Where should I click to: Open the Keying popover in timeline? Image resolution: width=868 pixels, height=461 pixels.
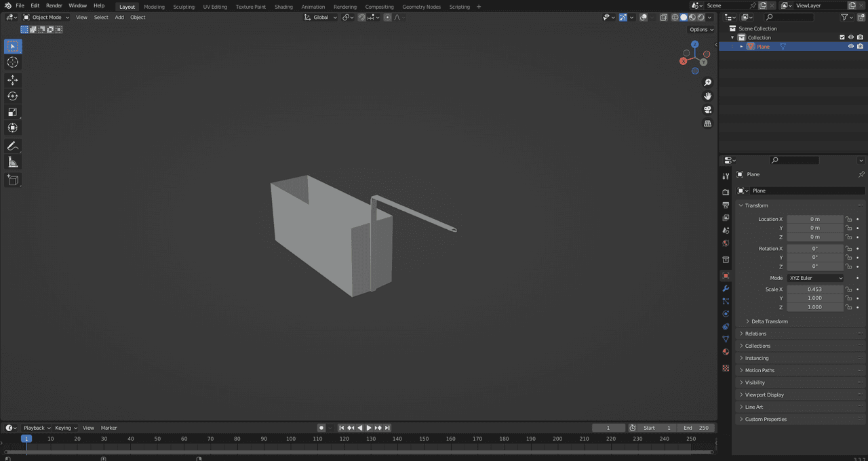[66, 428]
